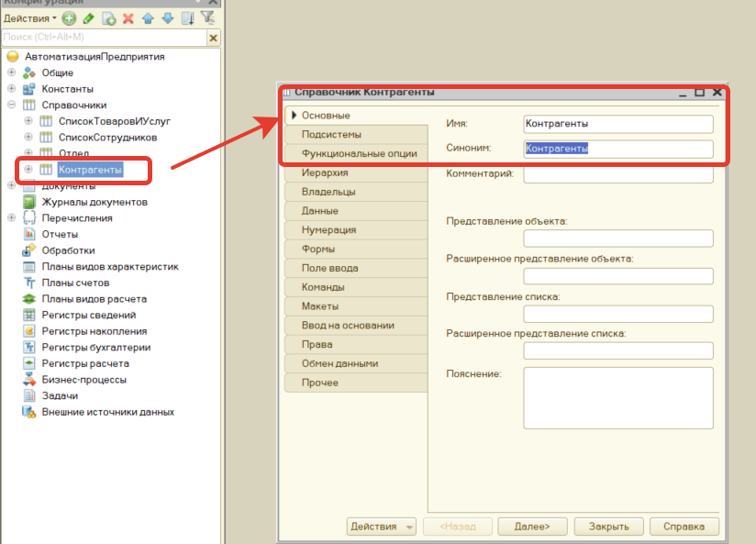Viewport: 756px width, 544px height.
Task: Click the Edit pencil icon in the toolbar
Action: [x=89, y=18]
